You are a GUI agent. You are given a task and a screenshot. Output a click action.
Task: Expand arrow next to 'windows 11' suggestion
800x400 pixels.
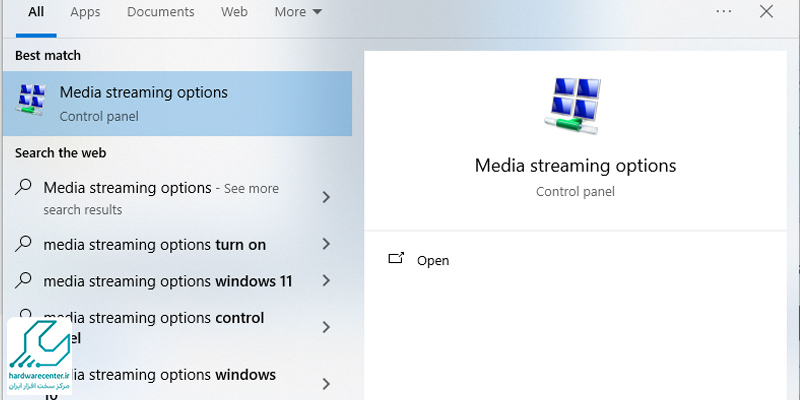pyautogui.click(x=327, y=281)
